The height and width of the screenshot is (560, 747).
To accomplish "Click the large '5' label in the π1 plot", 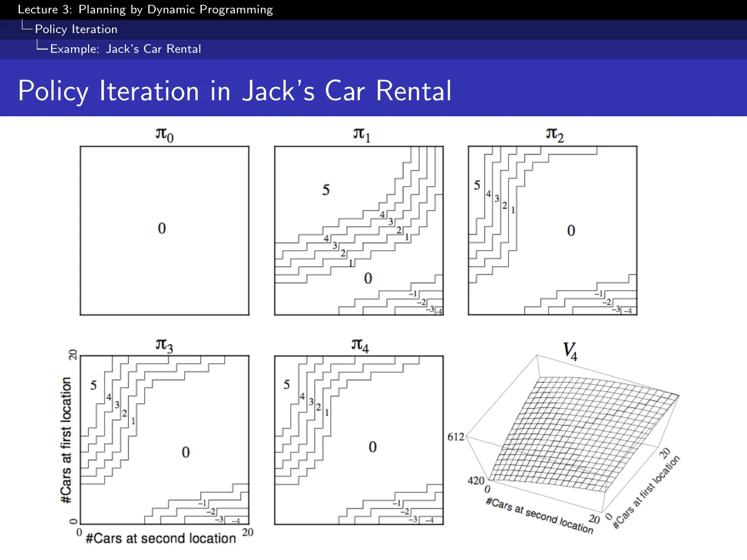I will pyautogui.click(x=326, y=190).
